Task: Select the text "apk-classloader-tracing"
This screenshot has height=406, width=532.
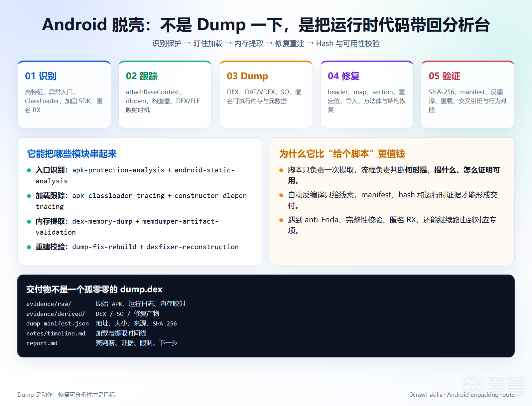Action: 118,196
